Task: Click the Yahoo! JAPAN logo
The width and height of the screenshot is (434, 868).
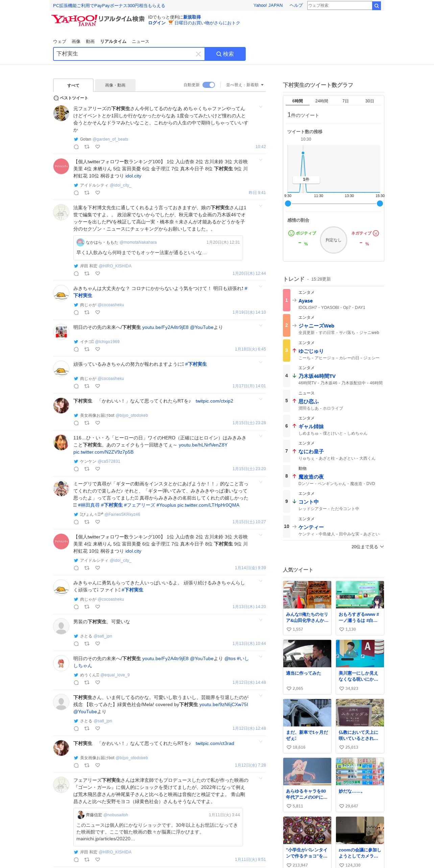Action: click(x=74, y=20)
